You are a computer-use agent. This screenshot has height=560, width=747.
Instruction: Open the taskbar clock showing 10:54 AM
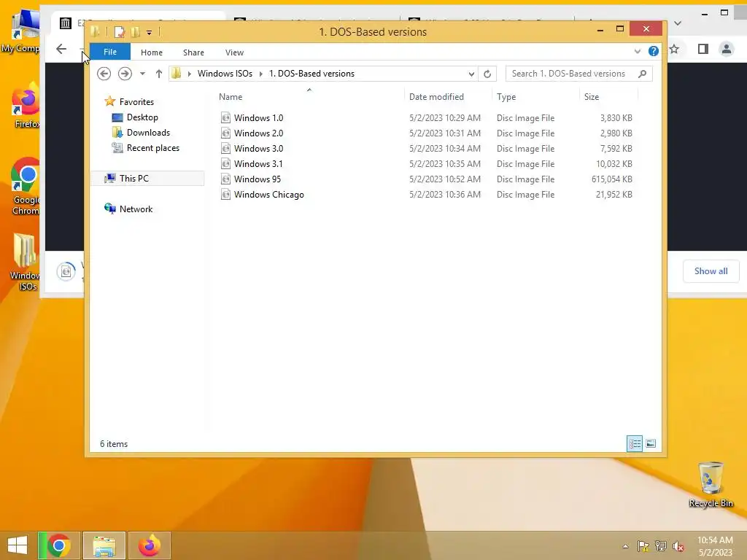pyautogui.click(x=715, y=546)
